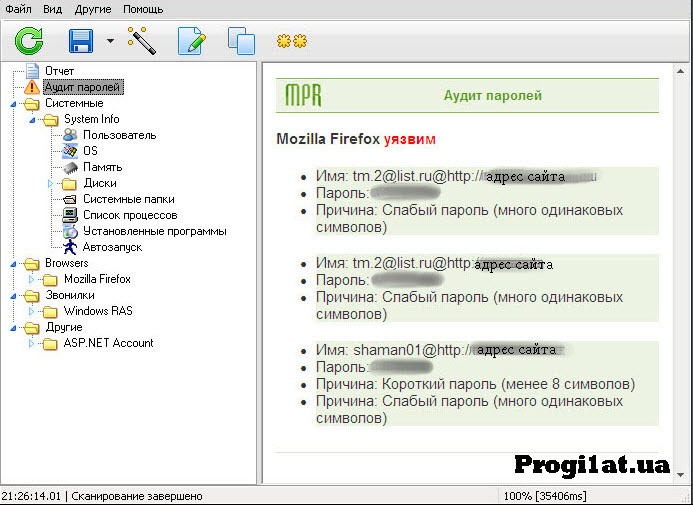Click the computer icon for Список процессов
Image resolution: width=693 pixels, height=505 pixels.
point(70,215)
